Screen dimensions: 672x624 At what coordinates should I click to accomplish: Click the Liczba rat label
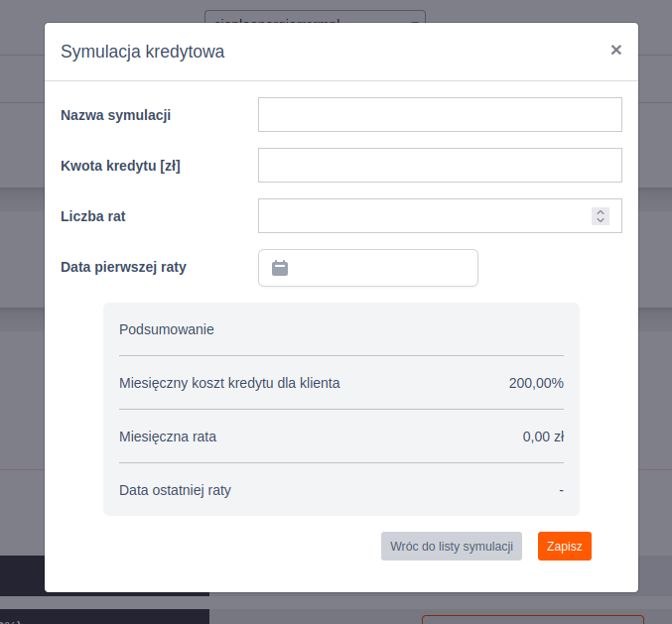pos(92,216)
